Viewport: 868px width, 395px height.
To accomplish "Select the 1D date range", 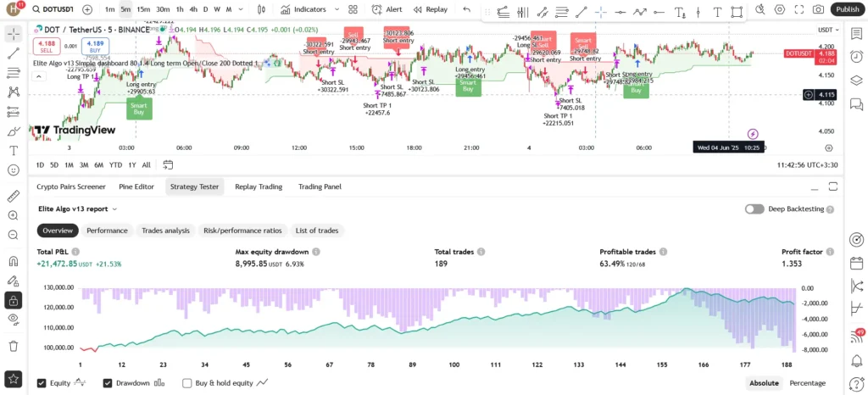I will click(40, 164).
